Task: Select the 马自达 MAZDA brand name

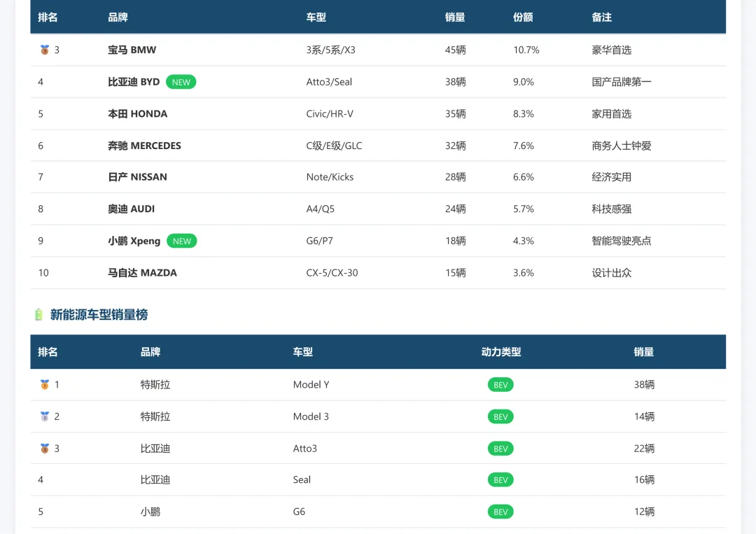Action: point(142,273)
